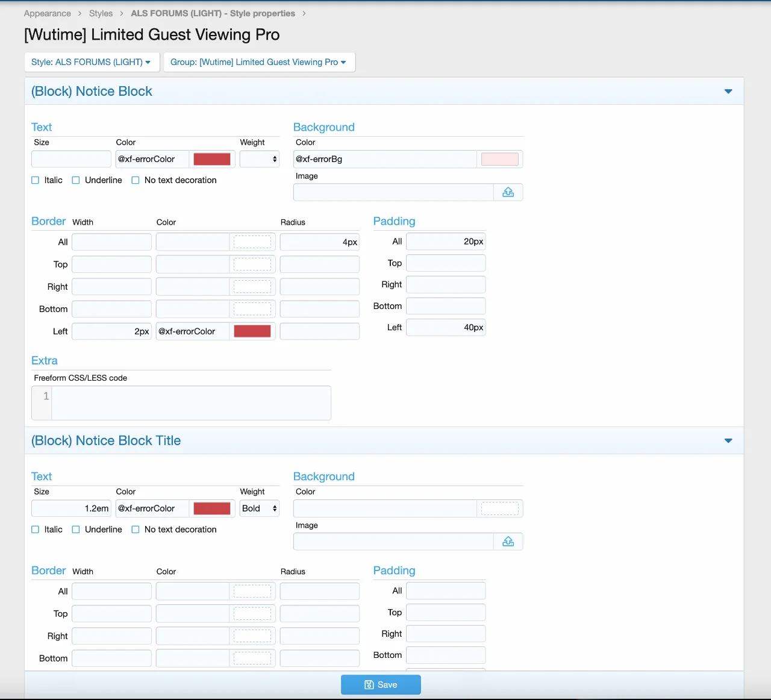Open the Group: Limited Guest Viewing Pro dropdown
The height and width of the screenshot is (700, 771).
258,62
